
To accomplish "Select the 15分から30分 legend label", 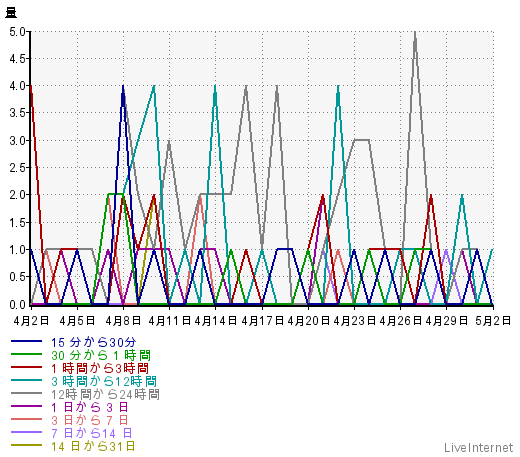I will pos(94,342).
